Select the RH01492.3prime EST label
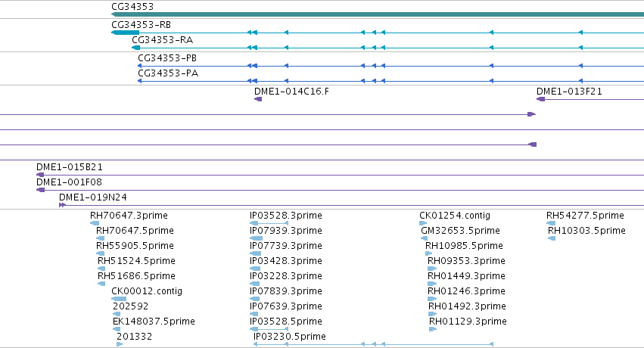 pyautogui.click(x=468, y=306)
